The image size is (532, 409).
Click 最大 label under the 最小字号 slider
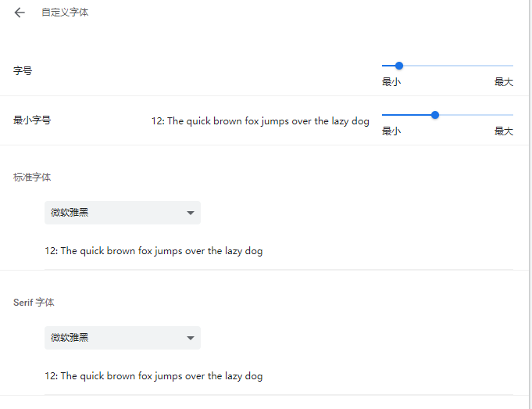coord(504,131)
